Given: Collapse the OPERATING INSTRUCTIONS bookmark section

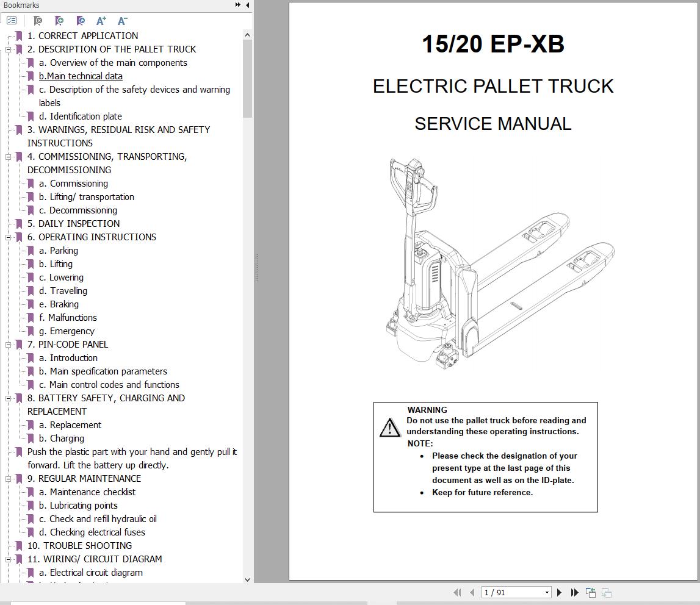Looking at the screenshot, I should (x=8, y=237).
